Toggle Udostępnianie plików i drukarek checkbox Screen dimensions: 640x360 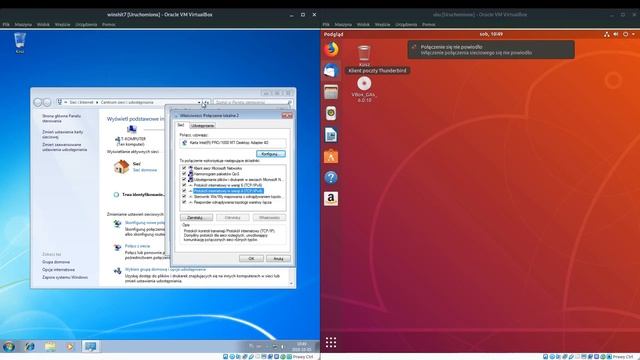(x=184, y=180)
